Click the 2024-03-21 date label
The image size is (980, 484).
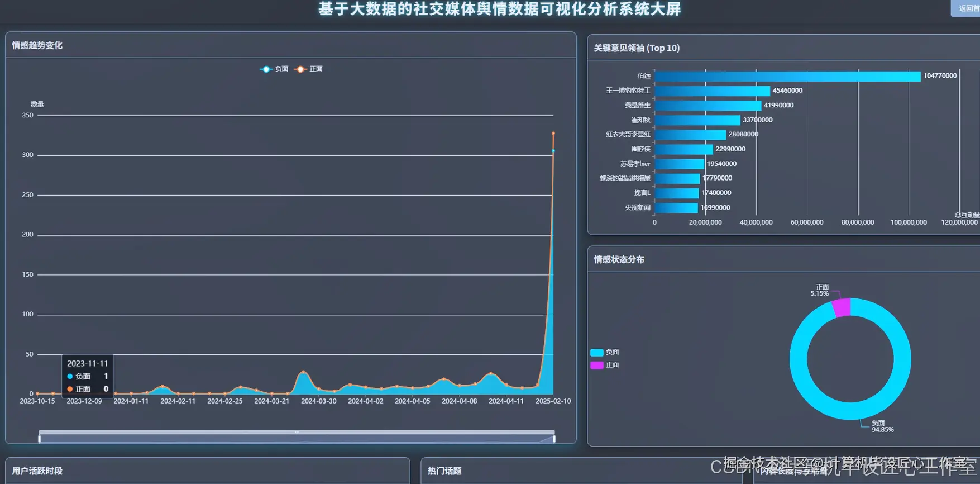tap(272, 401)
